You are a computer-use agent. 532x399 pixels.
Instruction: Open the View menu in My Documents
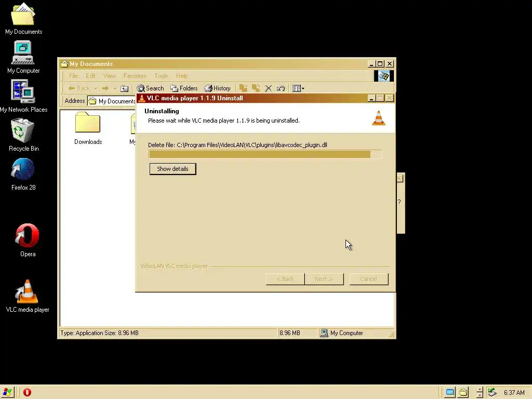coord(109,76)
